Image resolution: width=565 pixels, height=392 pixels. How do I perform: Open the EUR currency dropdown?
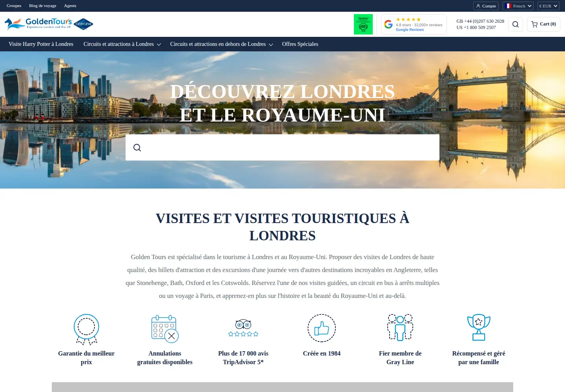[x=548, y=6]
